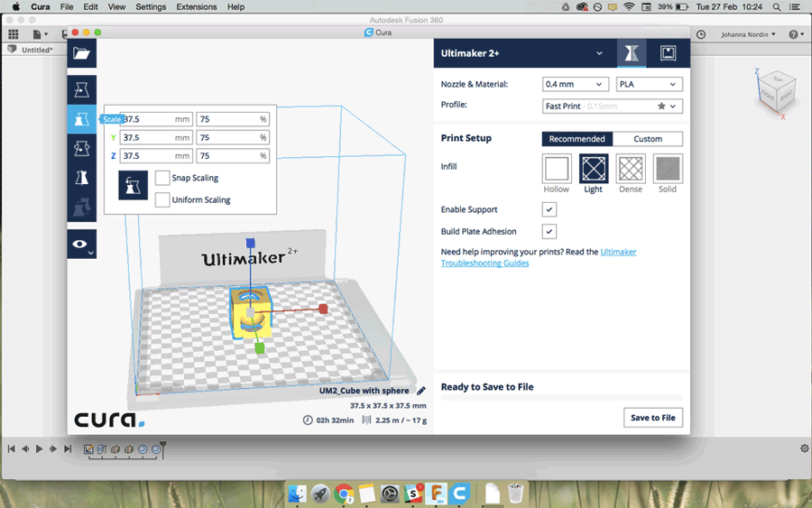Image resolution: width=812 pixels, height=508 pixels.
Task: Jump to the Fusion timeline start
Action: [11, 449]
